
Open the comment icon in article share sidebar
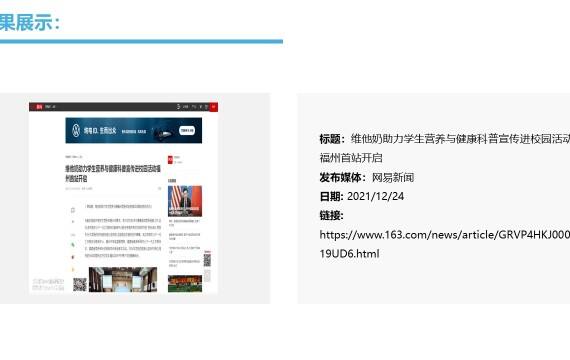click(73, 210)
